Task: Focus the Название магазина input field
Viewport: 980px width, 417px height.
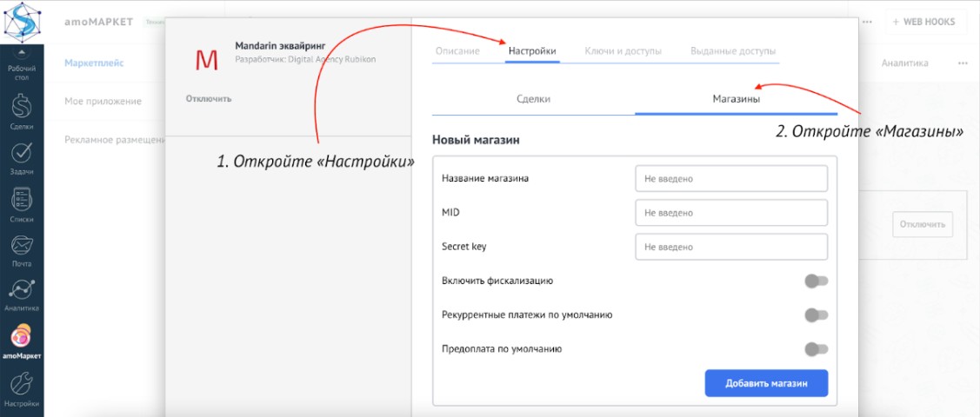Action: coord(731,179)
